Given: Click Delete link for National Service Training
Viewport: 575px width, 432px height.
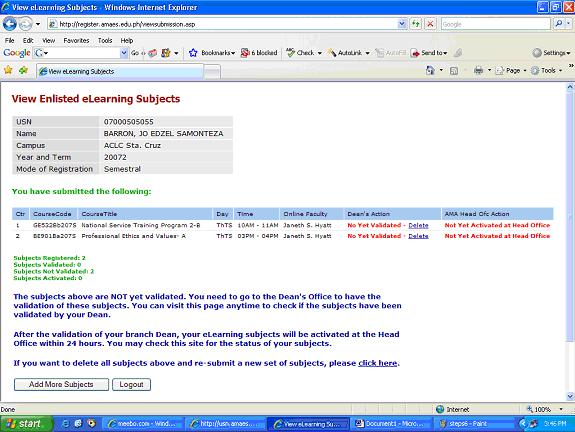Looking at the screenshot, I should [418, 225].
